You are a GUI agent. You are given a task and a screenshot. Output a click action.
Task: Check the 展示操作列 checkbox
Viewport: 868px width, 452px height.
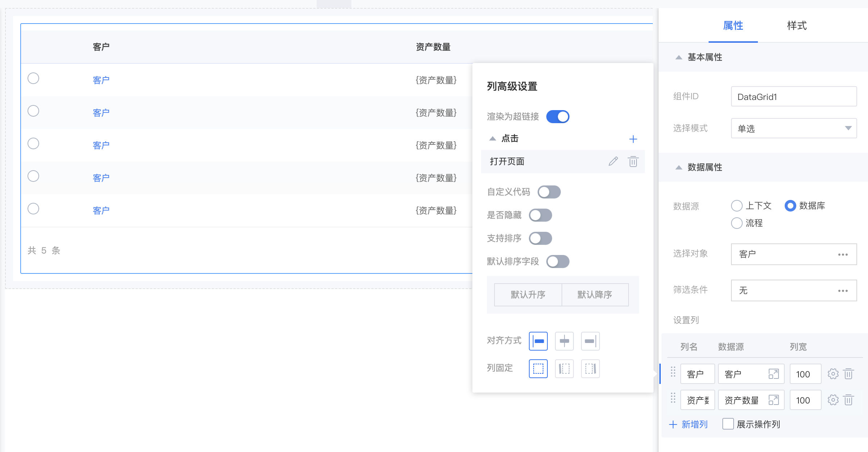tap(728, 424)
